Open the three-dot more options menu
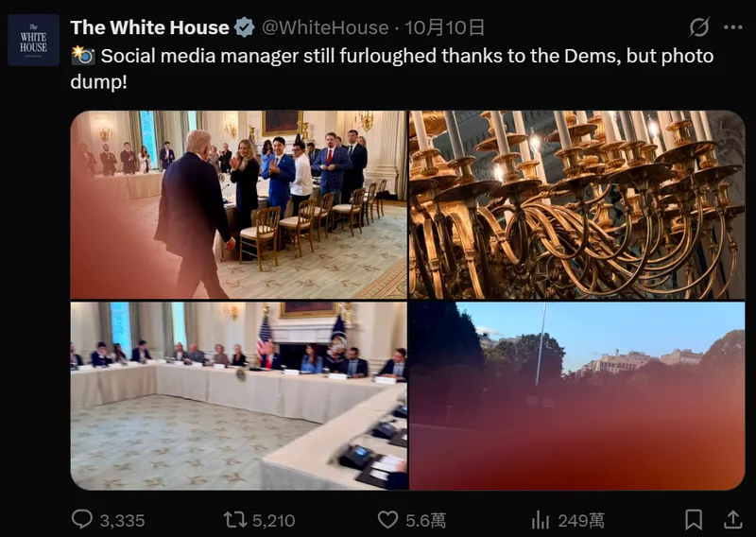 tap(733, 27)
